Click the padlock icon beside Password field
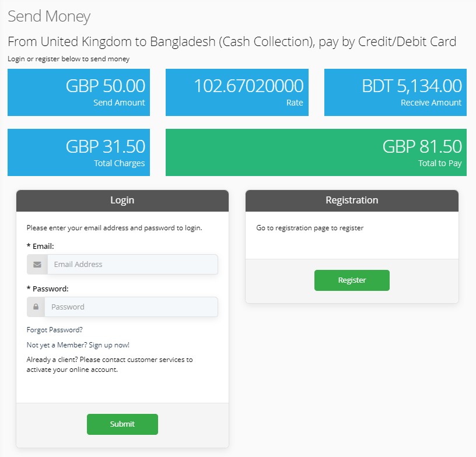Screen dimensions: 476x457 tap(36, 307)
